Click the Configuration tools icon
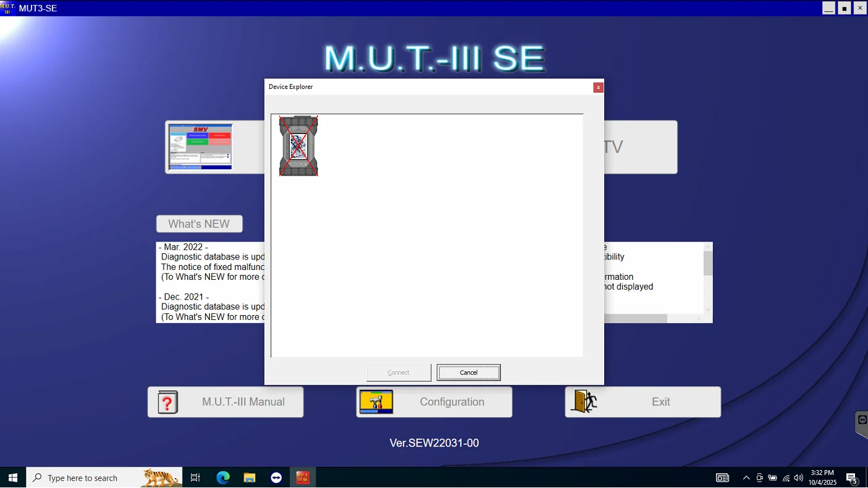 coord(376,402)
